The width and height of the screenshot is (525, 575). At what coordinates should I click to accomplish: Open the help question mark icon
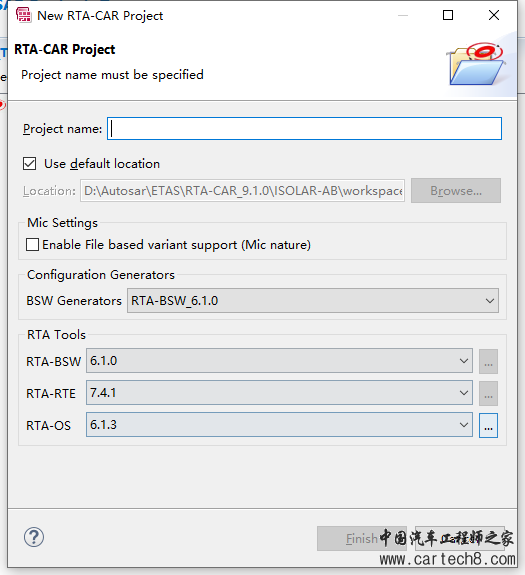pos(34,537)
